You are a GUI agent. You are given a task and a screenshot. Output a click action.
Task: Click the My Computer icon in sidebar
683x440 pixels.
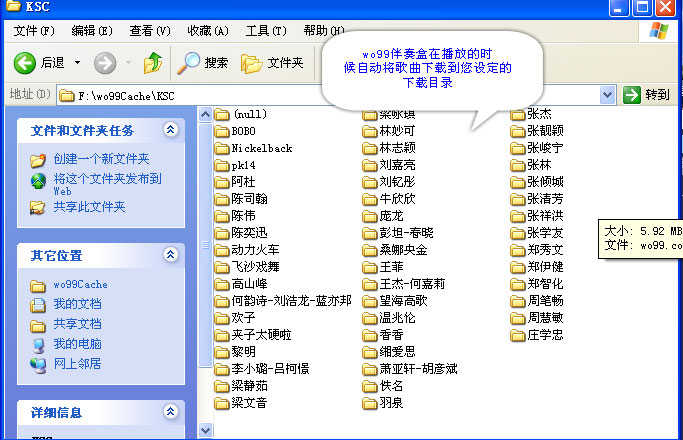[x=38, y=345]
